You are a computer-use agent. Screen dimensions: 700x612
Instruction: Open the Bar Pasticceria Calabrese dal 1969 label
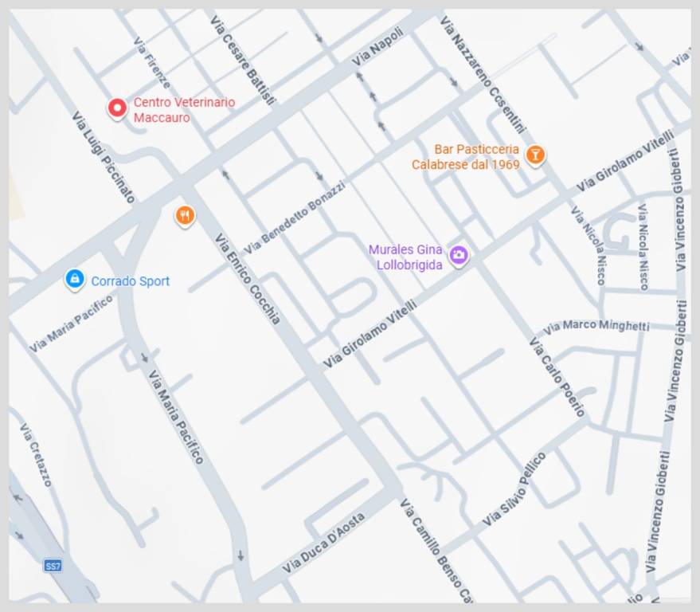tap(466, 157)
